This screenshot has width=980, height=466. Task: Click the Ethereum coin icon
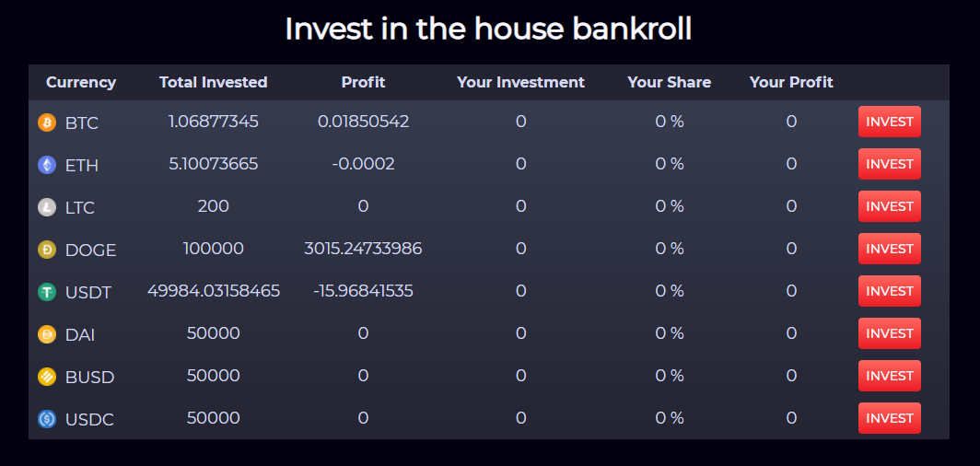[x=47, y=165]
